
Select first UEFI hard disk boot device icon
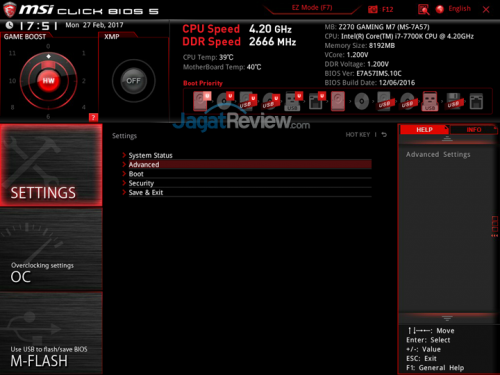202,101
